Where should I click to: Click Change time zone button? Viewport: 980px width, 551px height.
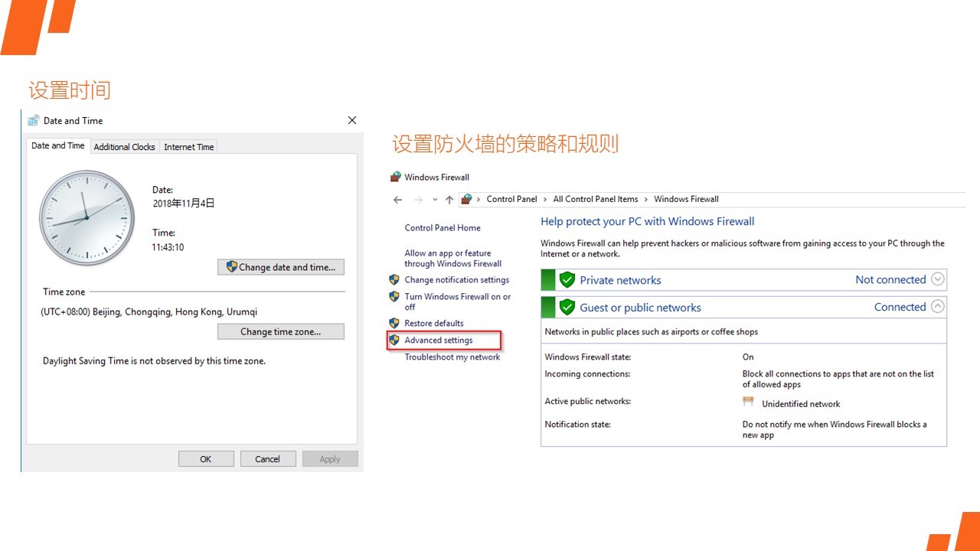[x=281, y=331]
